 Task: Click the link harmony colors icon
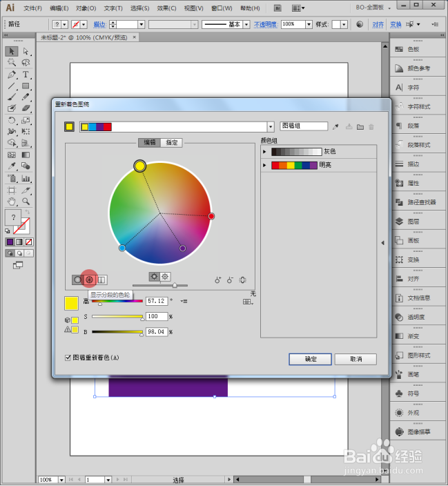coord(243,280)
